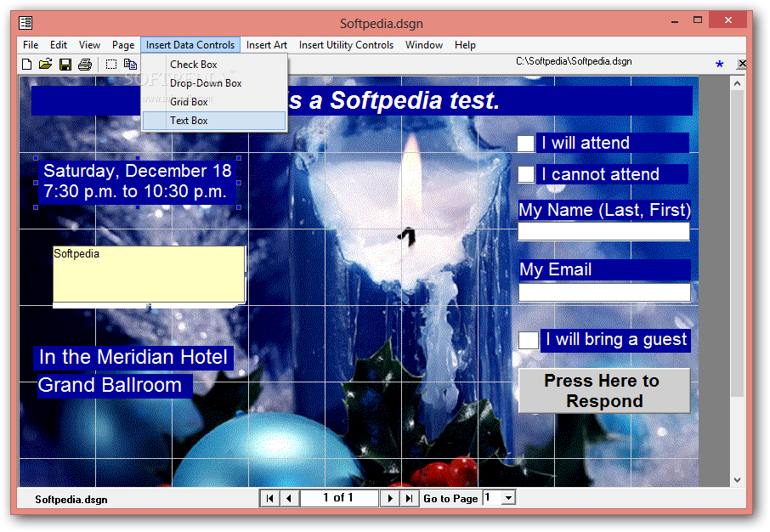This screenshot has height=532, width=770.
Task: Choose Drop-Down Box from the menu
Action: 214,83
